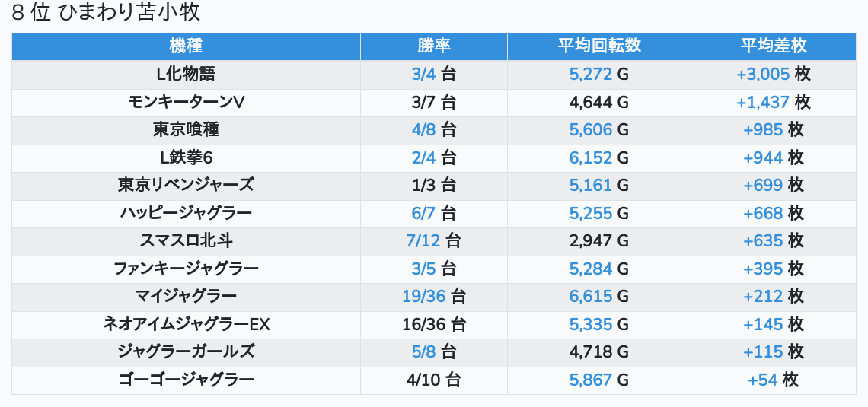Select the ゴーゴージャグラー machine name

tap(186, 380)
